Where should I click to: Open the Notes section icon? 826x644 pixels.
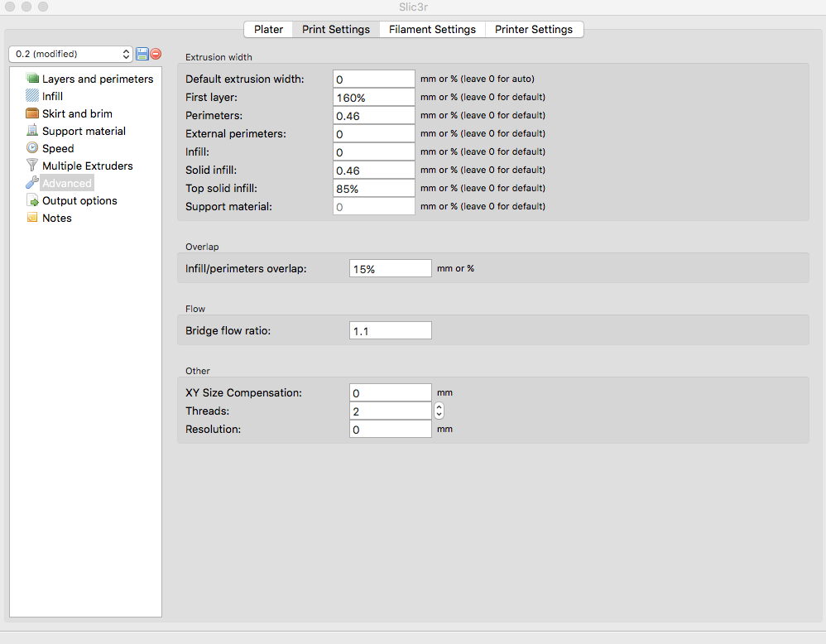(x=32, y=218)
